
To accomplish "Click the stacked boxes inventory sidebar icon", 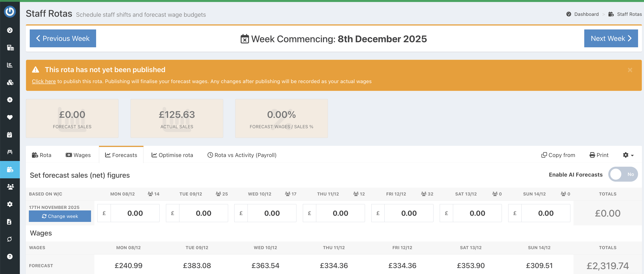I will coord(10,82).
